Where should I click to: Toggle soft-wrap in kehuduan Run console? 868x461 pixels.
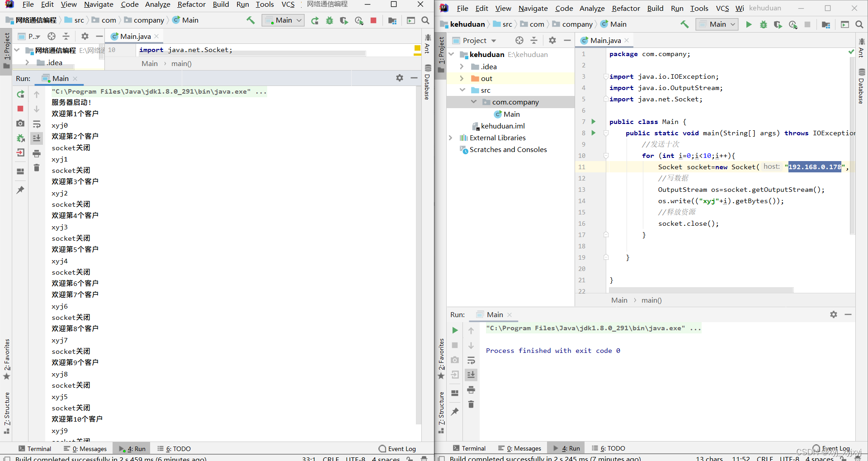[471, 361]
